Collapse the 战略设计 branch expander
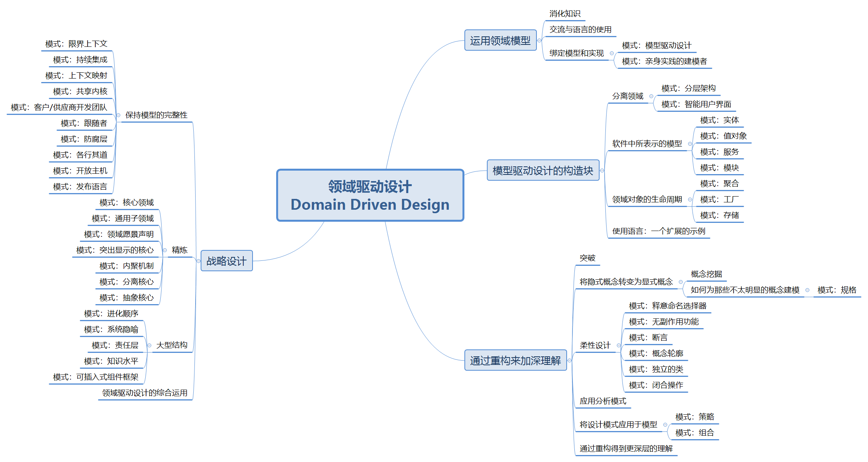This screenshot has height=462, width=868. click(198, 261)
